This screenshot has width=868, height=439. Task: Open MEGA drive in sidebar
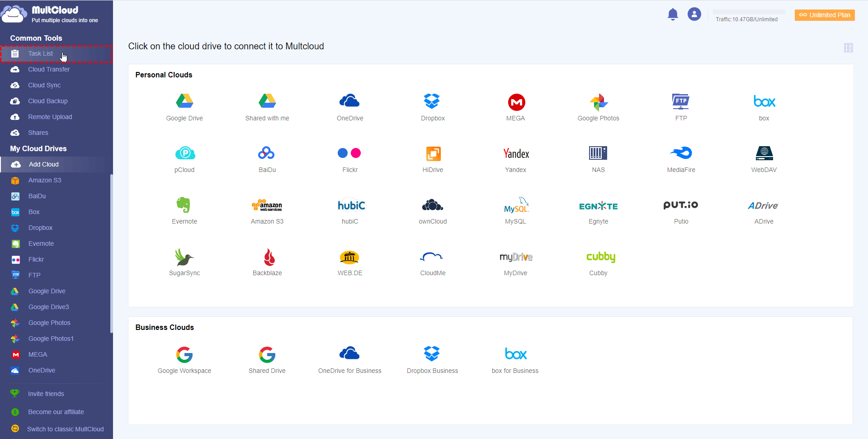coord(55,354)
